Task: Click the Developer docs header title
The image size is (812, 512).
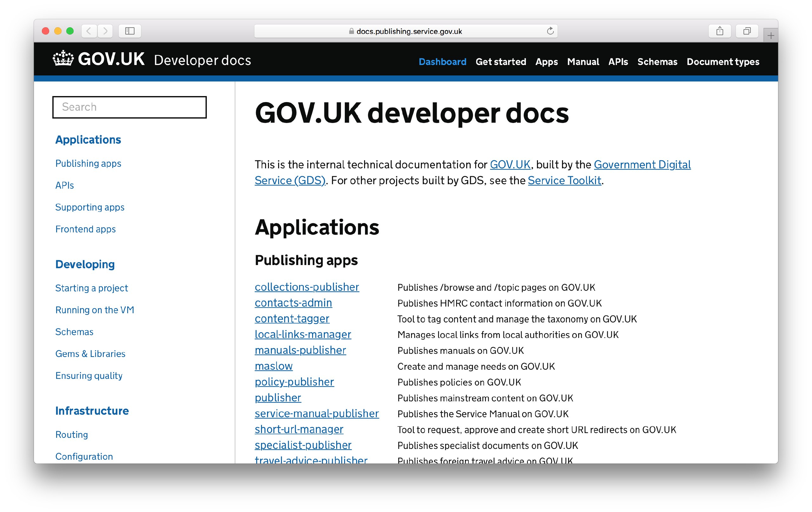Action: [203, 60]
